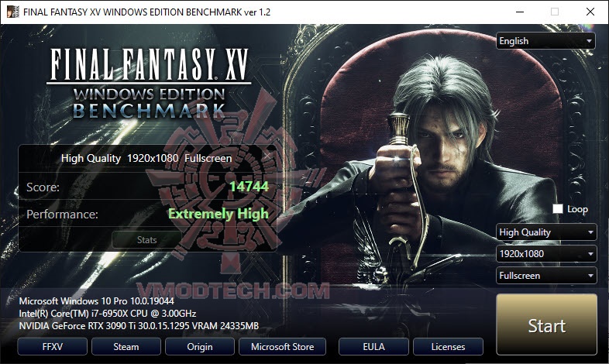Open the FFXV link button
609x364 pixels.
pos(53,346)
